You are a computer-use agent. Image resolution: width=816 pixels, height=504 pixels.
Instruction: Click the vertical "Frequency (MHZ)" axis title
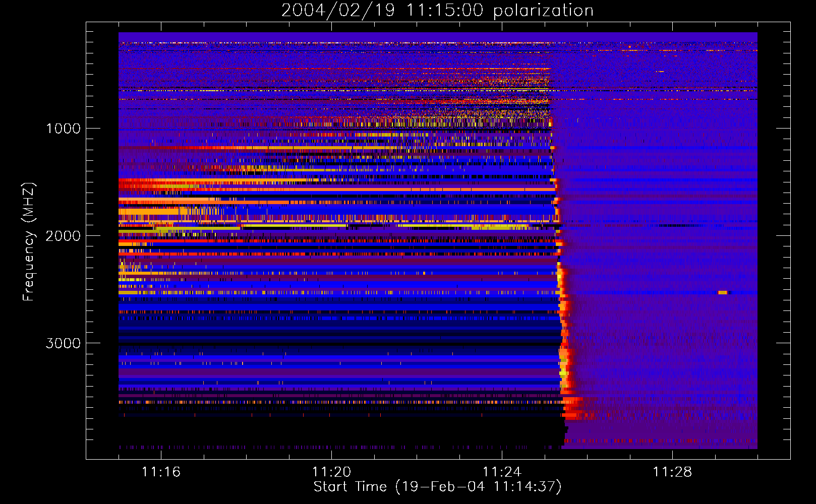[x=29, y=242]
